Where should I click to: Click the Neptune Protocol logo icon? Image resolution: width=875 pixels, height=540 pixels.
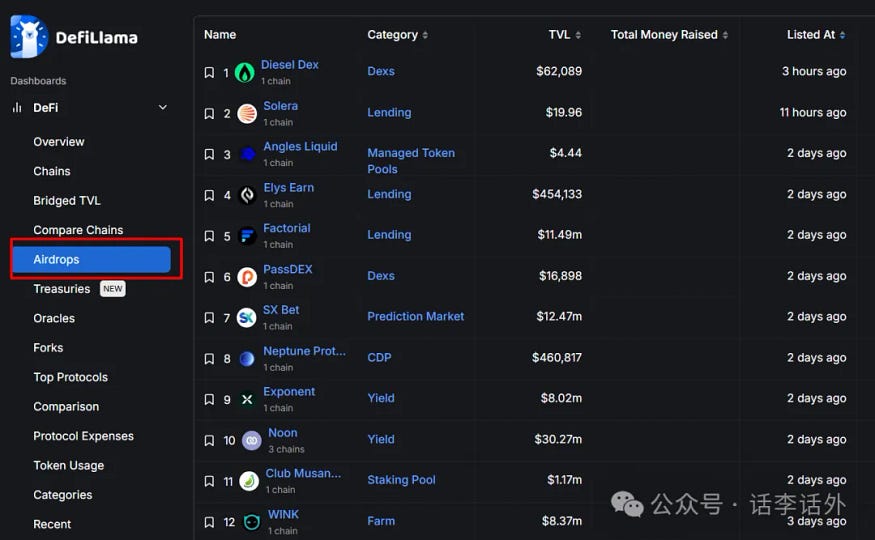pos(247,359)
